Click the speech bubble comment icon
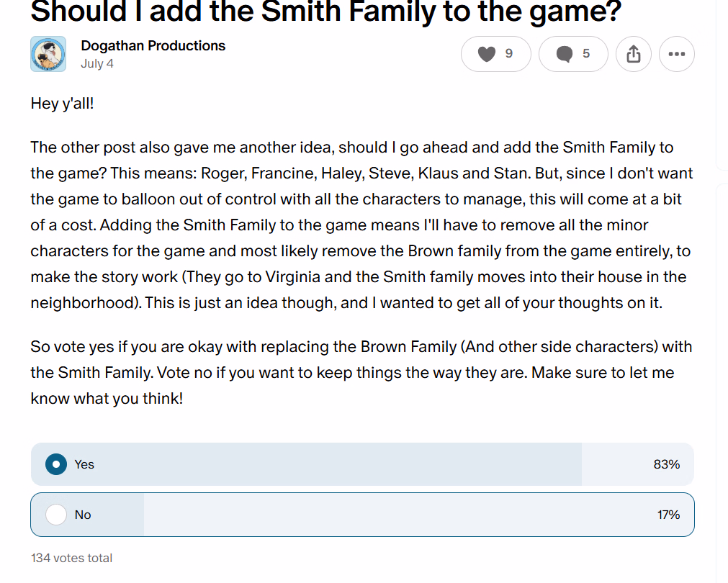 click(x=565, y=54)
